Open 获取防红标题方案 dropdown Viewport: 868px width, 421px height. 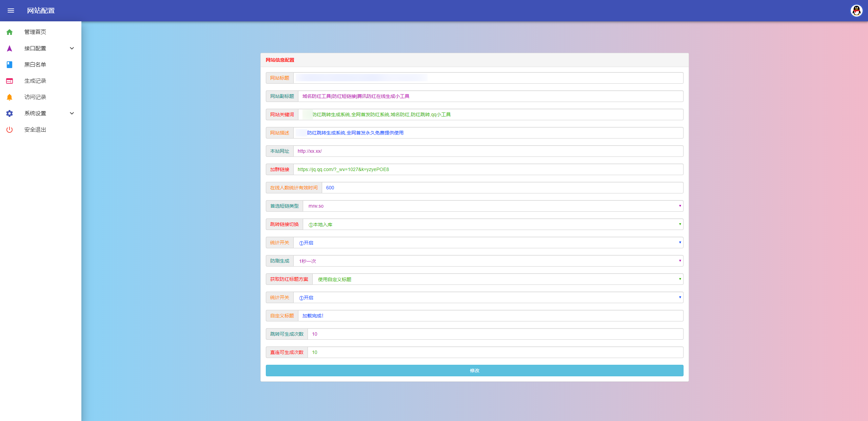click(x=498, y=279)
